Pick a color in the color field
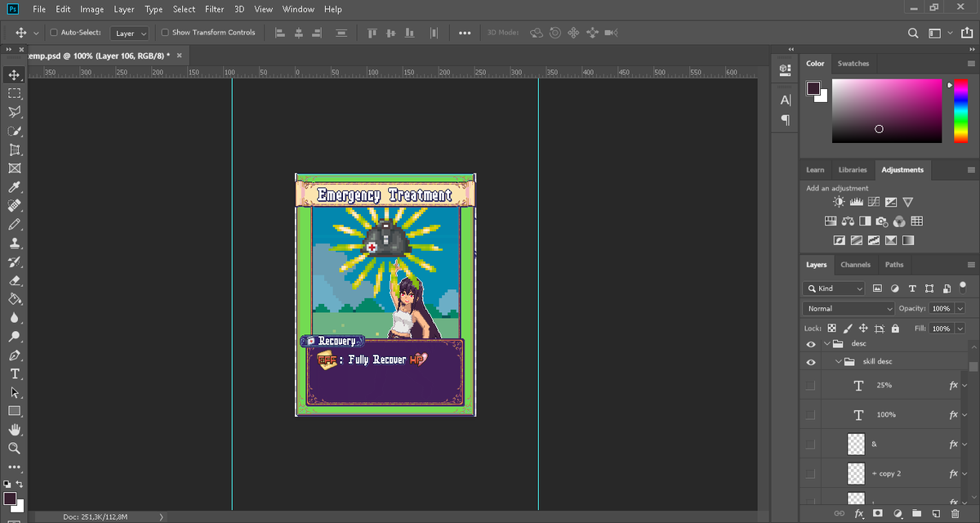This screenshot has height=523, width=980. coord(887,110)
